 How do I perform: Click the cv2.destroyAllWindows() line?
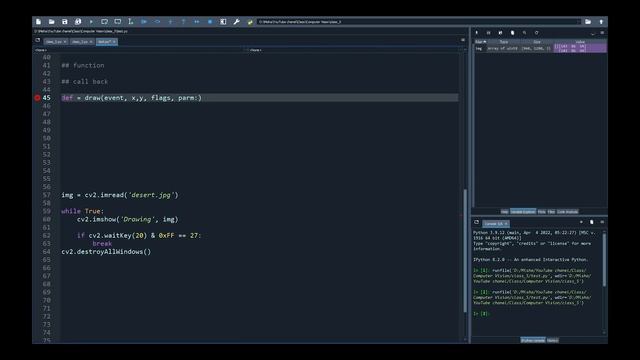(x=106, y=252)
